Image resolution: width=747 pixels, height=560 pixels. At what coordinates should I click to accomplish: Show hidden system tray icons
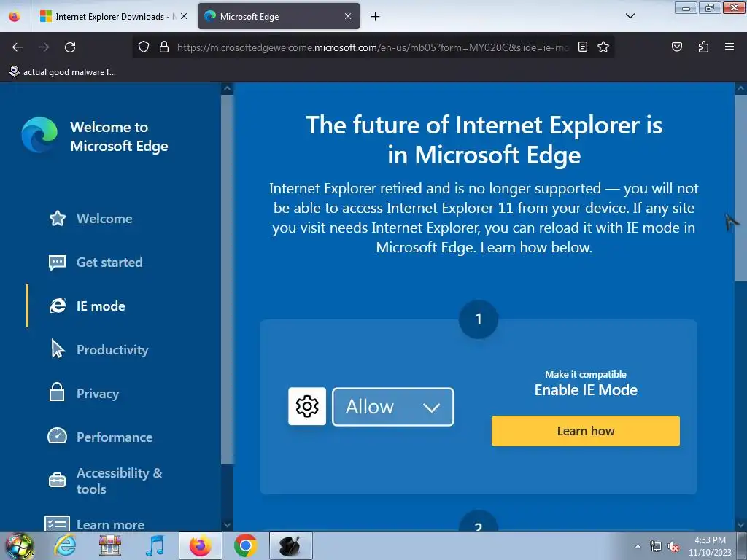point(638,546)
